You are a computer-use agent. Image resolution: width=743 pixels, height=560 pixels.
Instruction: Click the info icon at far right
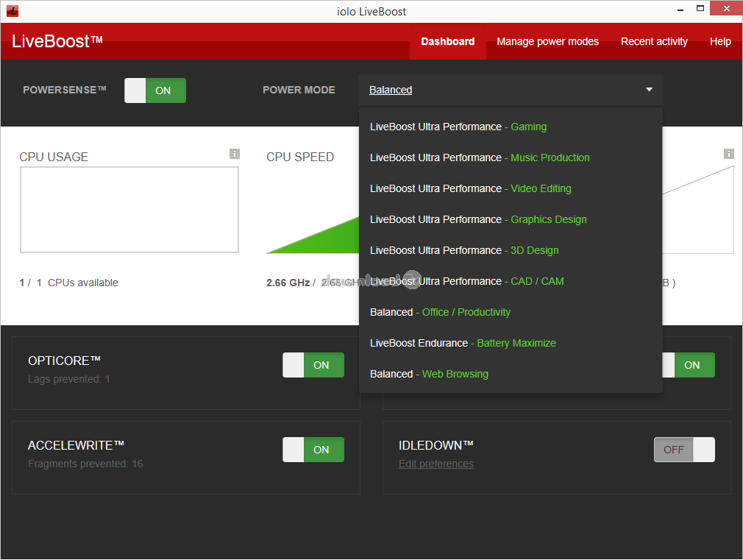tap(728, 154)
